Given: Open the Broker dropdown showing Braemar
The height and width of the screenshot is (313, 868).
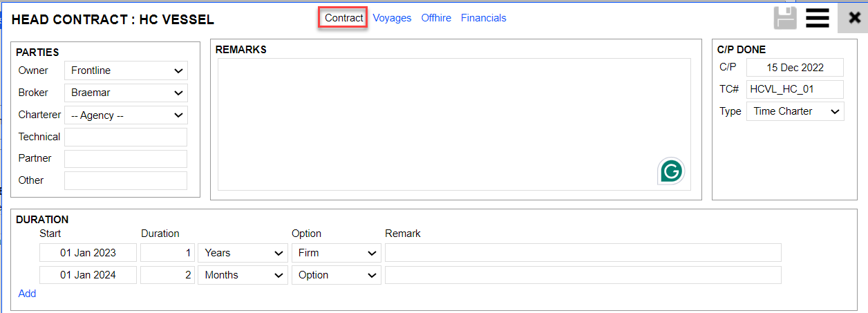Looking at the screenshot, I should click(x=126, y=93).
